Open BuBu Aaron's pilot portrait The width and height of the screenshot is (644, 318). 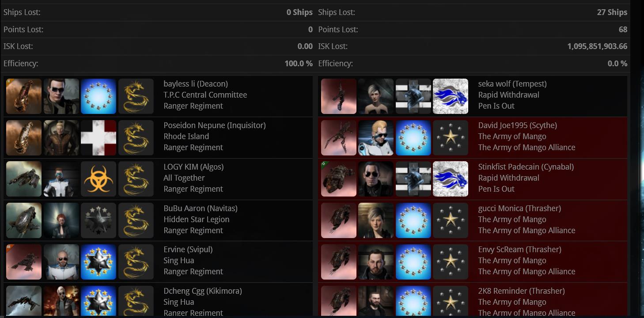(61, 220)
